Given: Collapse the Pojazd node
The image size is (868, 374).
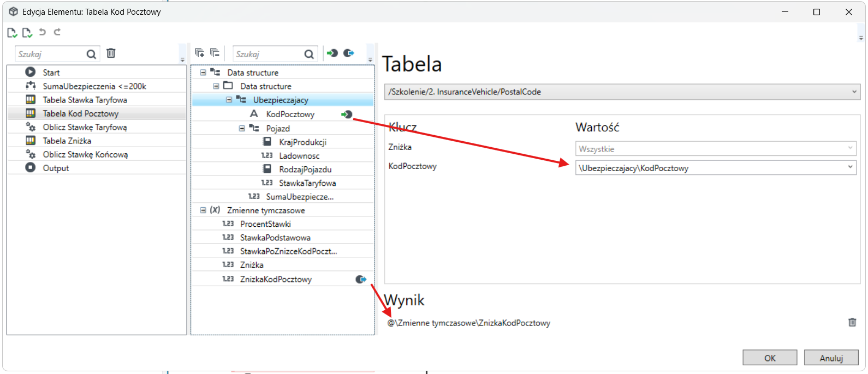Looking at the screenshot, I should click(x=242, y=128).
